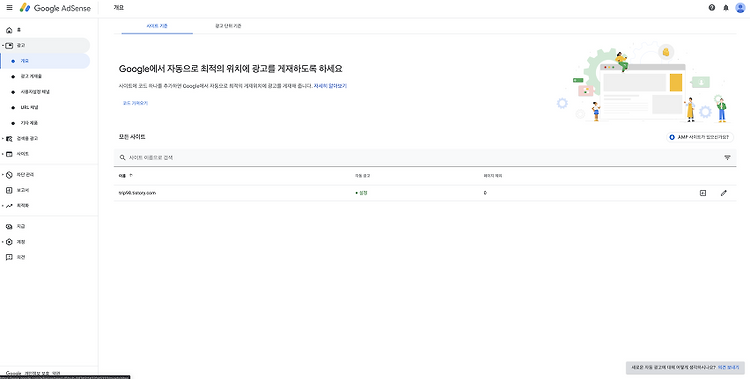Collapse the 광고 section arrow
The height and width of the screenshot is (379, 750).
2,45
